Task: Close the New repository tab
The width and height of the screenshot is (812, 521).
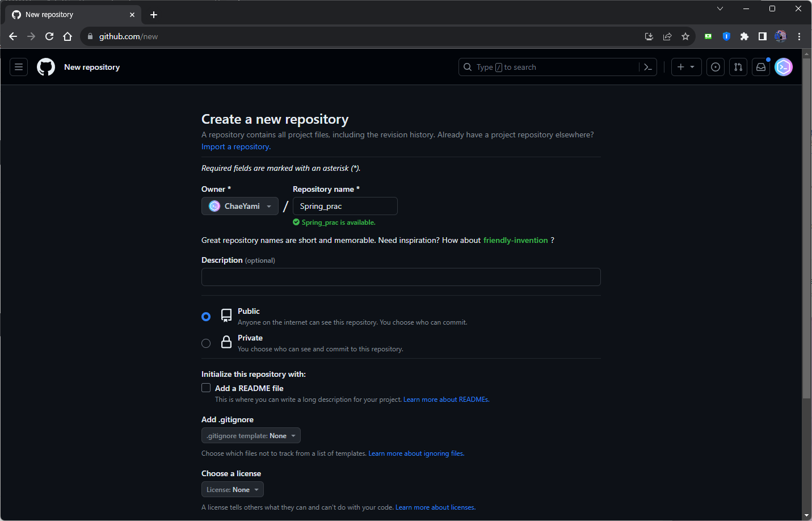Action: click(x=132, y=15)
